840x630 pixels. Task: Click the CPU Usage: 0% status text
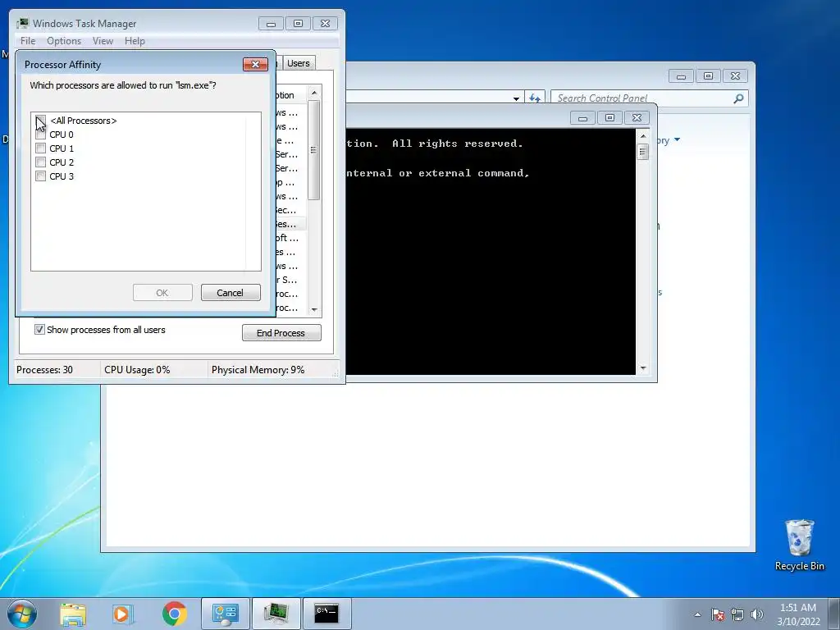pos(137,370)
